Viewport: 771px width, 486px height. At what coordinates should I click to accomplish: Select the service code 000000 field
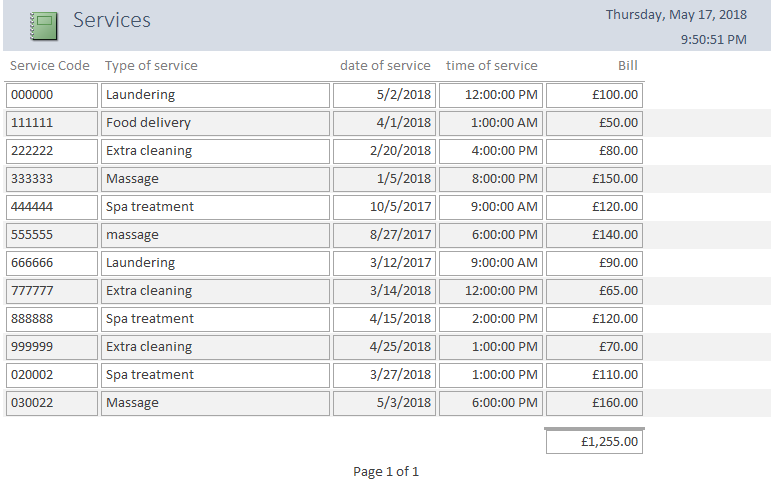[51, 95]
